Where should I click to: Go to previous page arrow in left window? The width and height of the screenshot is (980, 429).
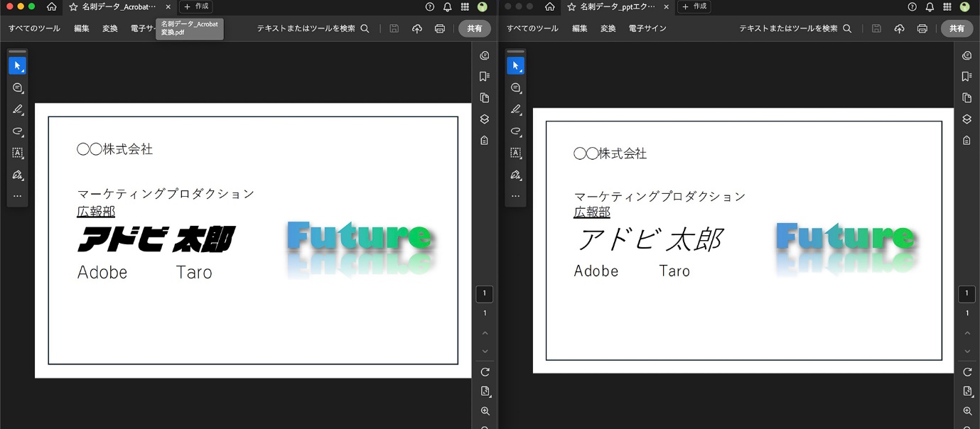485,332
